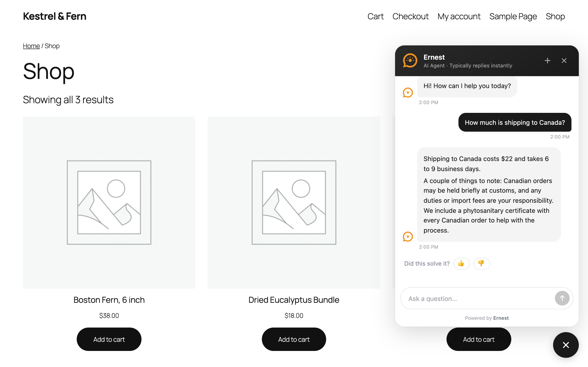Close the Ernest chat panel header
The height and width of the screenshot is (367, 588).
[x=564, y=61]
